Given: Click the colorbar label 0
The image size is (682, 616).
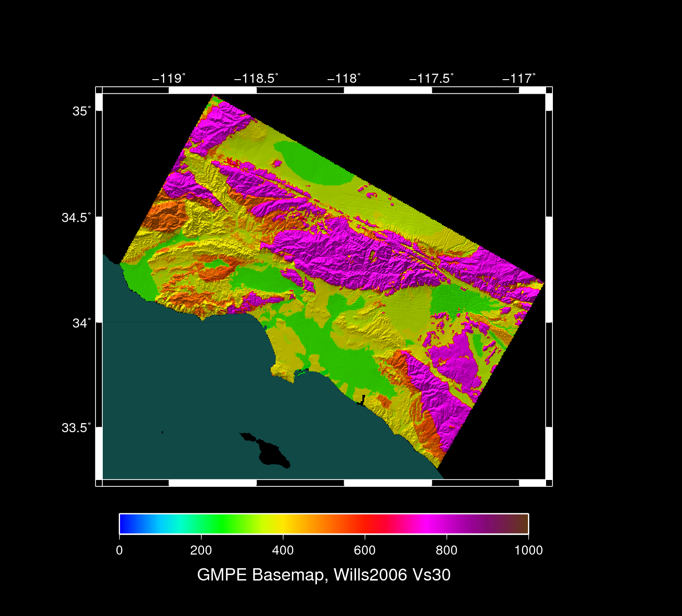Looking at the screenshot, I should [119, 550].
